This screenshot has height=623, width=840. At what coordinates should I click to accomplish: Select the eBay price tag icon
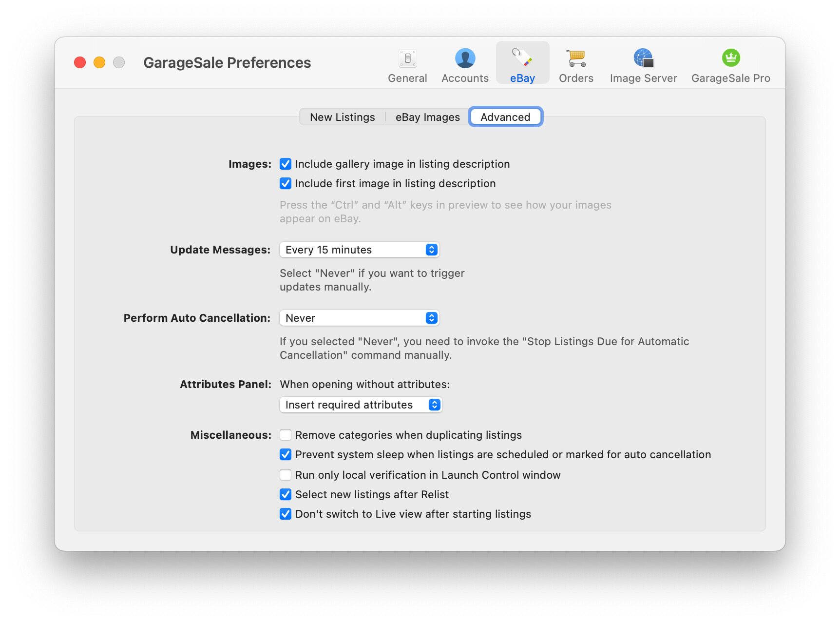pyautogui.click(x=522, y=58)
